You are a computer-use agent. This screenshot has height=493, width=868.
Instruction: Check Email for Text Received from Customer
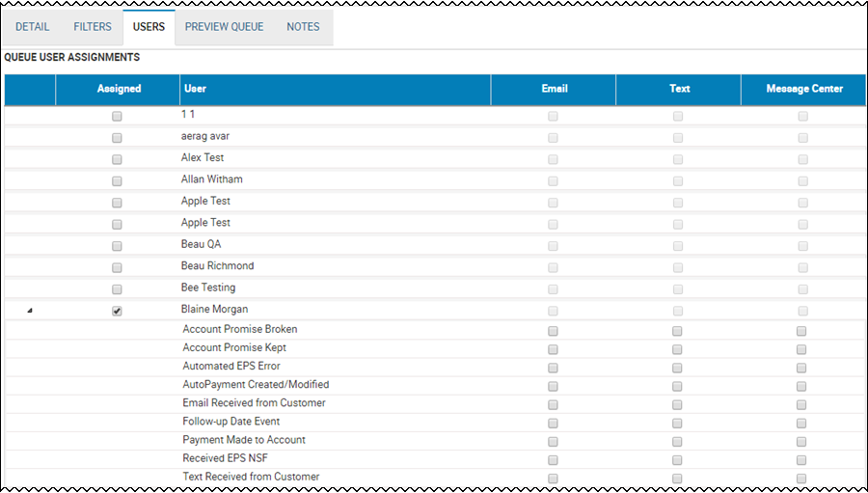click(x=553, y=478)
